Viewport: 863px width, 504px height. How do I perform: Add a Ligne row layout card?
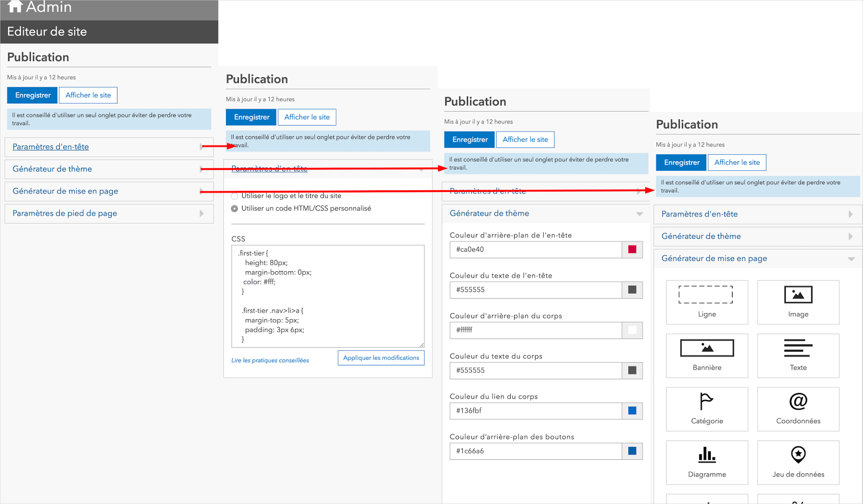[707, 302]
